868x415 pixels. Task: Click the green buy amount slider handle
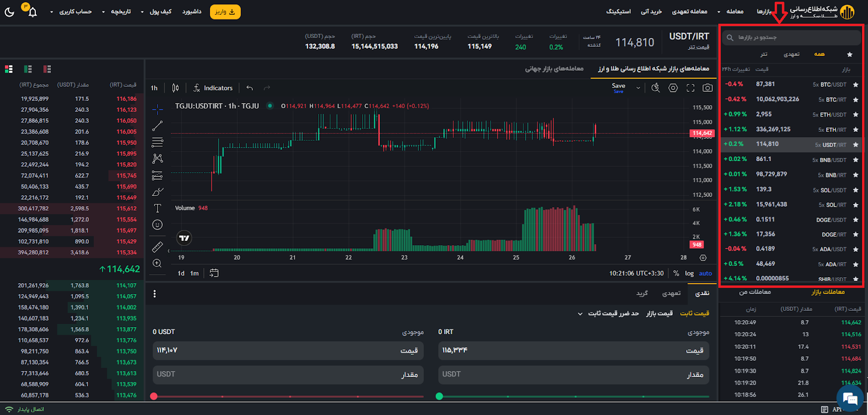point(439,396)
